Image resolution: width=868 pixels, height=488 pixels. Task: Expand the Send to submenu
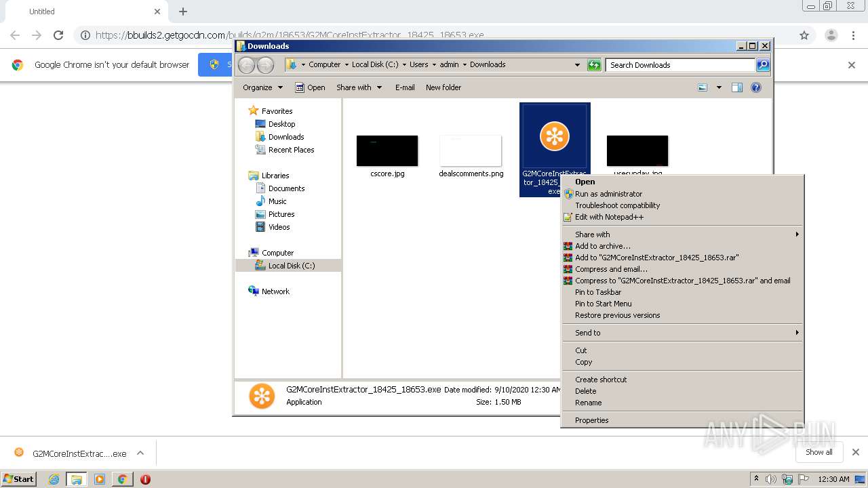point(682,333)
